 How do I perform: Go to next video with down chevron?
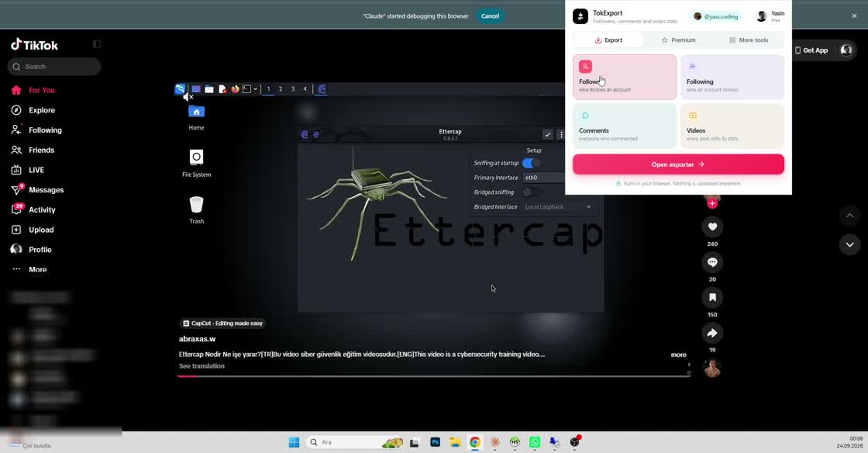click(x=849, y=244)
